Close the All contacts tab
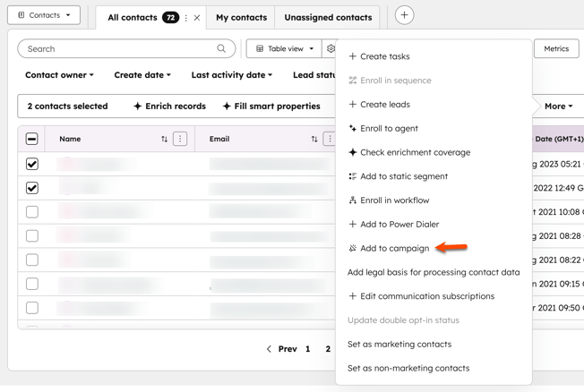 [197, 18]
